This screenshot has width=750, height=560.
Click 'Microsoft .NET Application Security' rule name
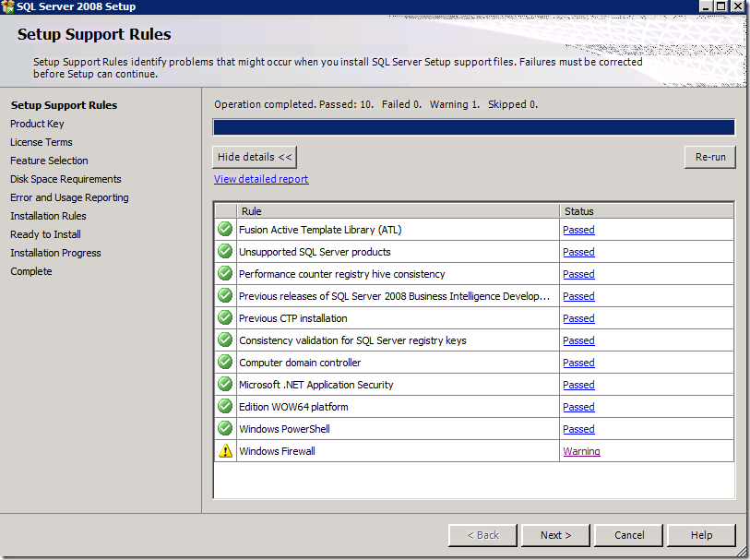coord(316,385)
